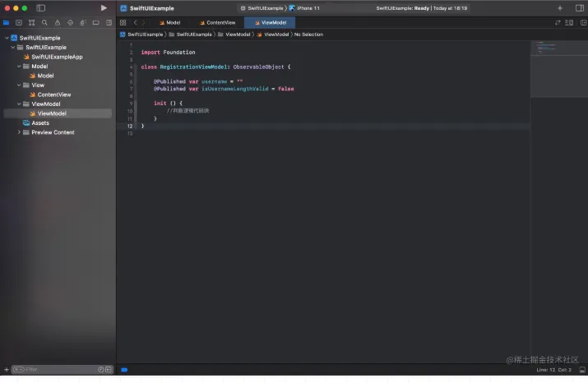Open the Symbol navigator

tap(31, 23)
